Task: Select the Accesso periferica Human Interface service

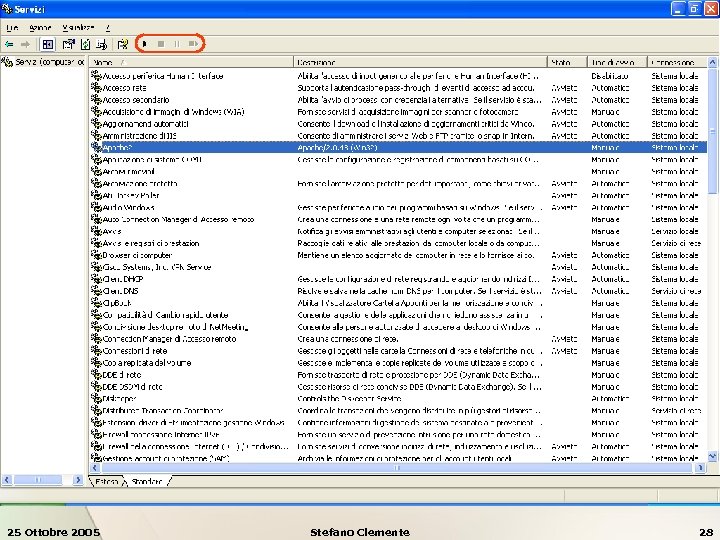Action: 163,76
